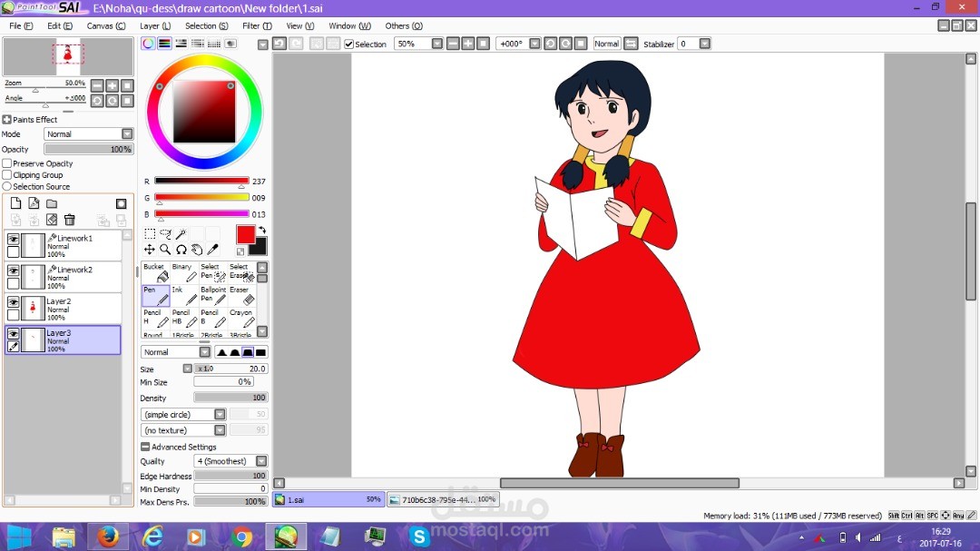Click the red foreground color swatch

246,234
